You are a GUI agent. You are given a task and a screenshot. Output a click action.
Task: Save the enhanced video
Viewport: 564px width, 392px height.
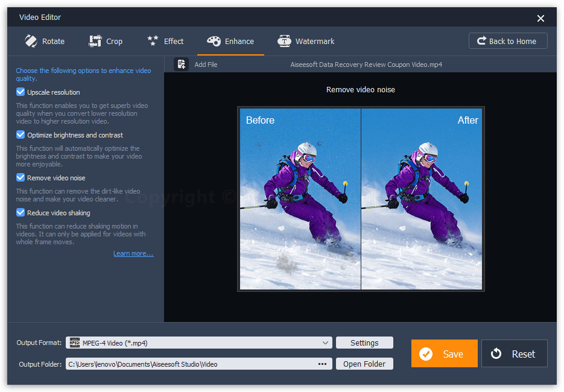click(x=444, y=353)
